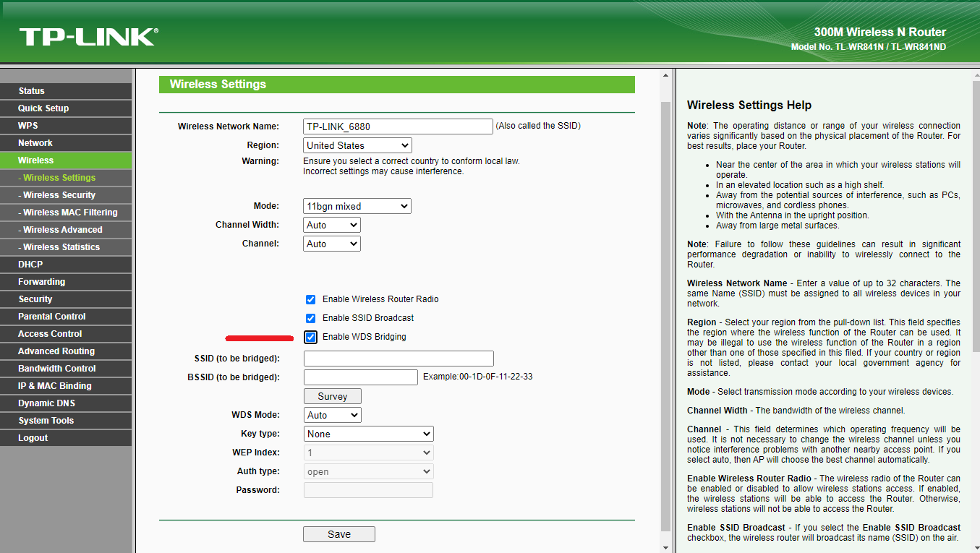The image size is (980, 553).
Task: Open the WPS menu item
Action: point(66,126)
